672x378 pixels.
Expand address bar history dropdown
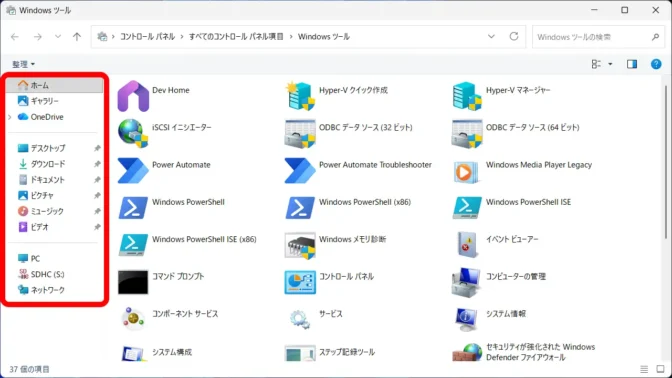click(491, 36)
